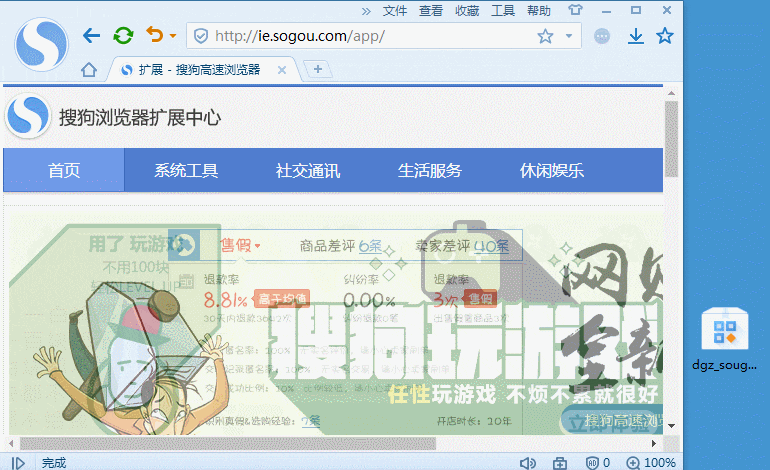This screenshot has width=770, height=470.
Task: Open the favorites star at toolbar's far right
Action: click(x=664, y=36)
